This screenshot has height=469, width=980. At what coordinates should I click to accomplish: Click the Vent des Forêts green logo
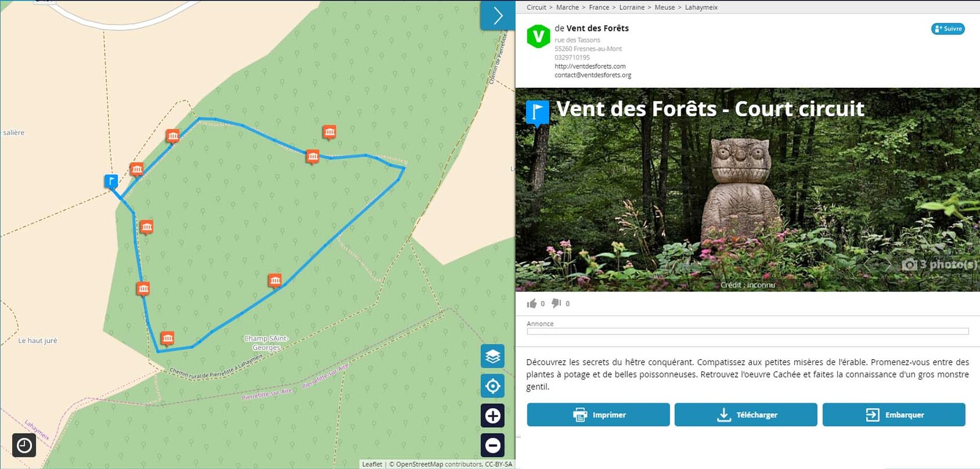538,36
